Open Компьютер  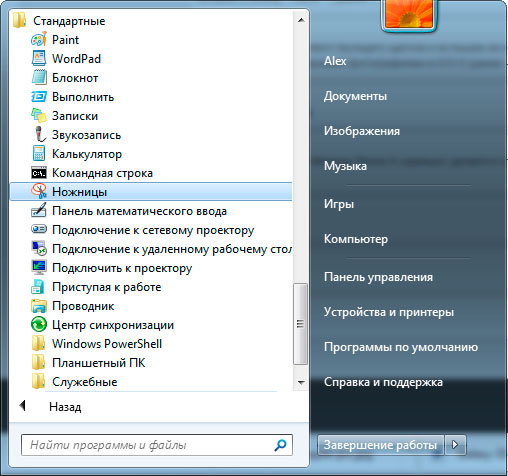pyautogui.click(x=356, y=239)
